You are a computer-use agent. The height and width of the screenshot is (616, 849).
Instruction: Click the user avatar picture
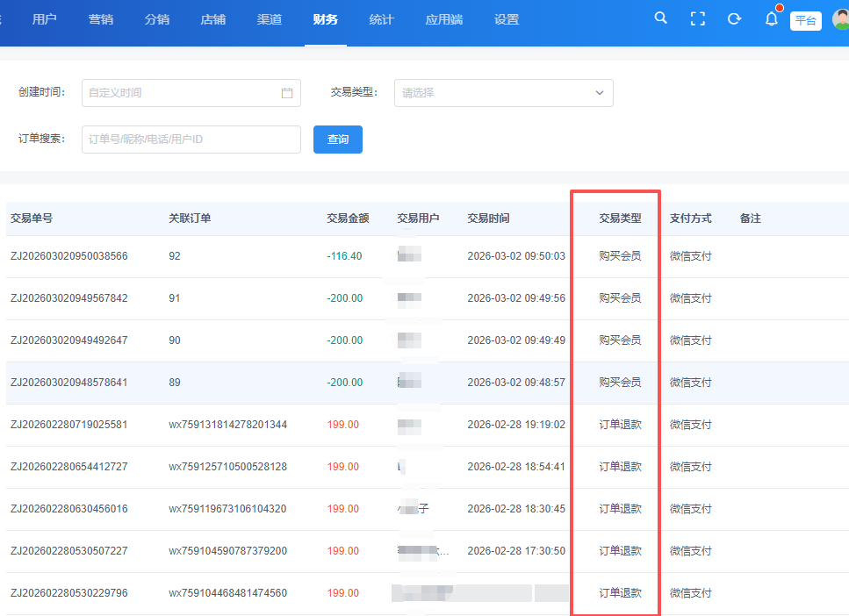[841, 19]
